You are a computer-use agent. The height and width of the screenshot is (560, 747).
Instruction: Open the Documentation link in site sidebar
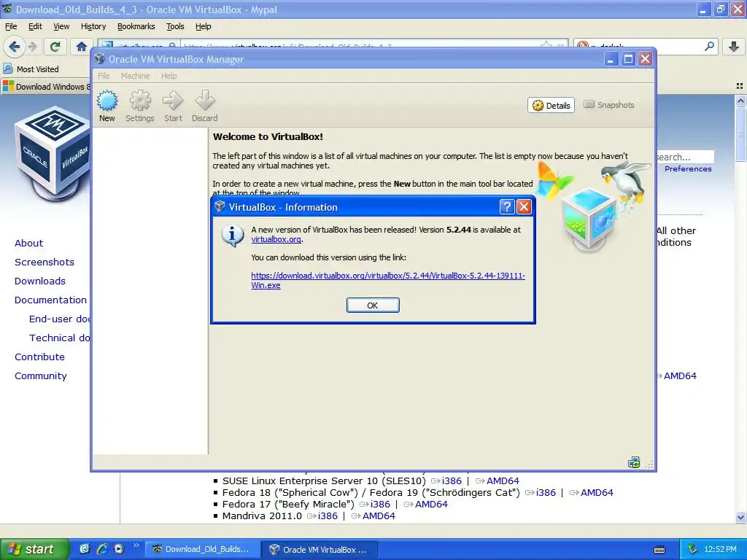coord(50,300)
